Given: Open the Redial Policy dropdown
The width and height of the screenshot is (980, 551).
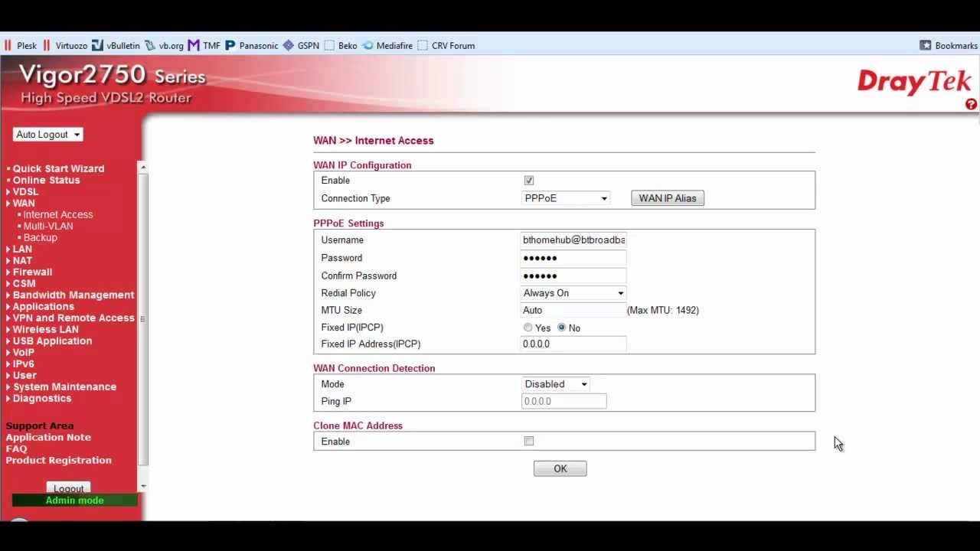Looking at the screenshot, I should [x=573, y=293].
